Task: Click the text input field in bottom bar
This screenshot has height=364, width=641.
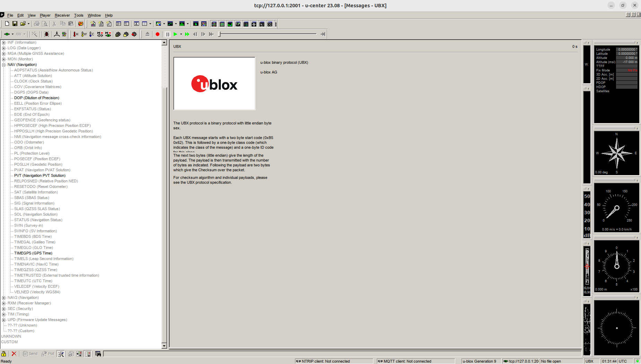Action: point(342,354)
